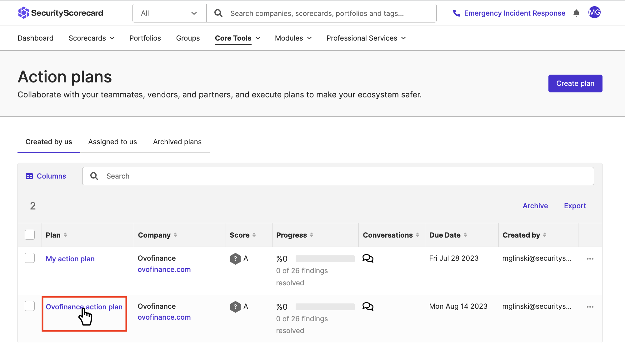Sort by Progress column arrows

coord(312,235)
